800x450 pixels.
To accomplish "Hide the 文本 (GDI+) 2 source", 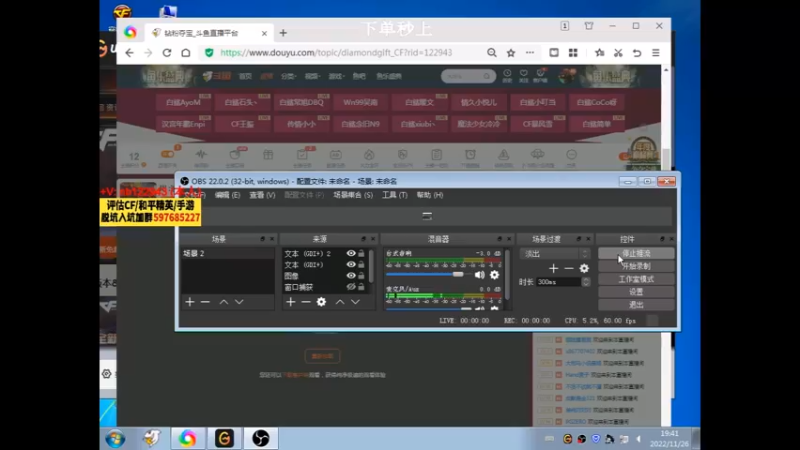I will coord(351,253).
